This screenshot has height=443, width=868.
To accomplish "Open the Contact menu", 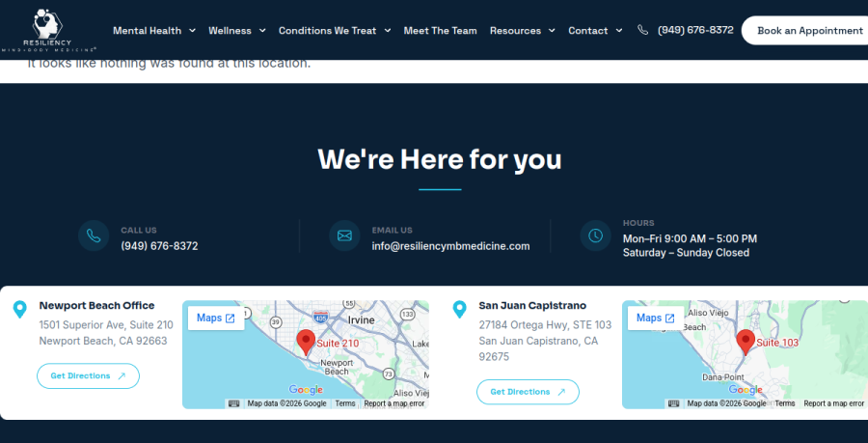I will pos(588,31).
